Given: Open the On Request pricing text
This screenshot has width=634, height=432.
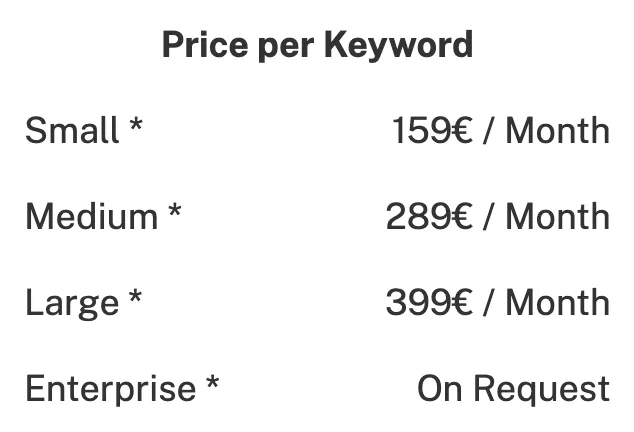Looking at the screenshot, I should click(x=514, y=390).
